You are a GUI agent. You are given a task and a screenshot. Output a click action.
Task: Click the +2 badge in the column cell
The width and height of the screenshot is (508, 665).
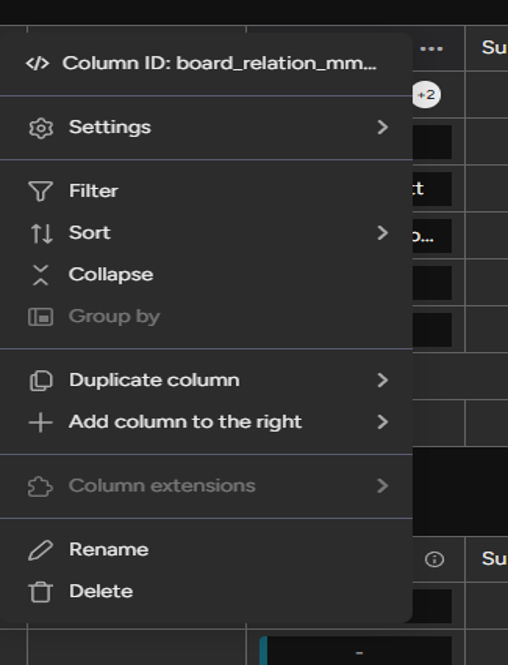[x=427, y=95]
